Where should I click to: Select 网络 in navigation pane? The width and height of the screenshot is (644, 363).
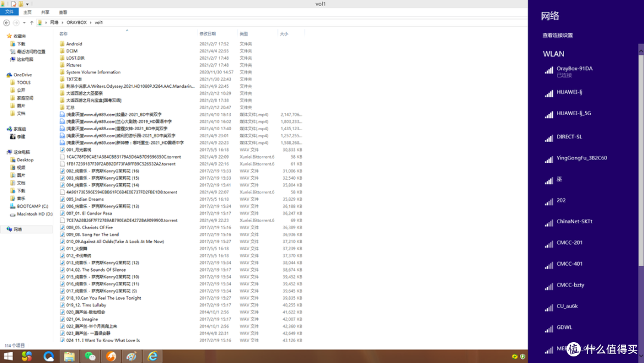(18, 229)
